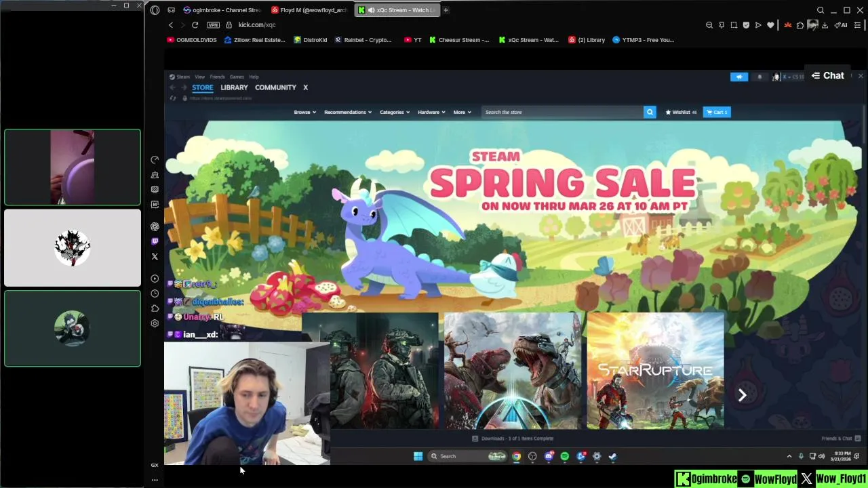Open History clock icon in sidebar
This screenshot has height=488, width=868.
pyautogui.click(x=155, y=293)
